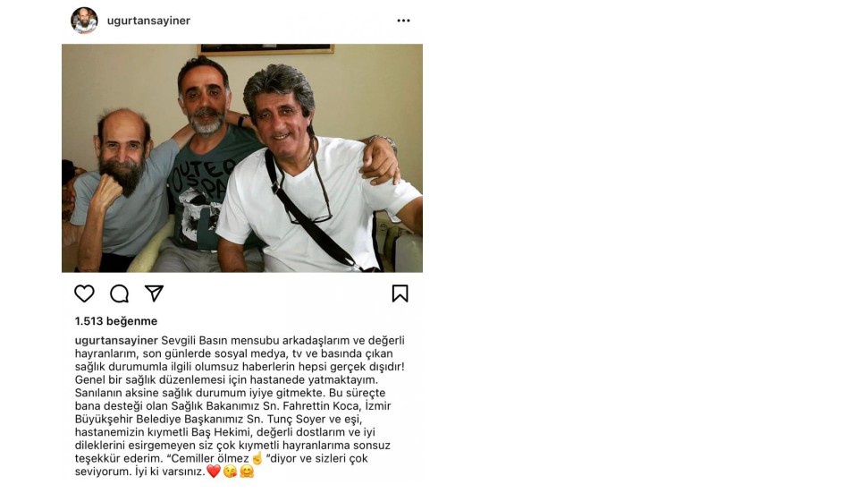Click the red heart emoji in caption
This screenshot has height=493, width=868.
[x=214, y=472]
